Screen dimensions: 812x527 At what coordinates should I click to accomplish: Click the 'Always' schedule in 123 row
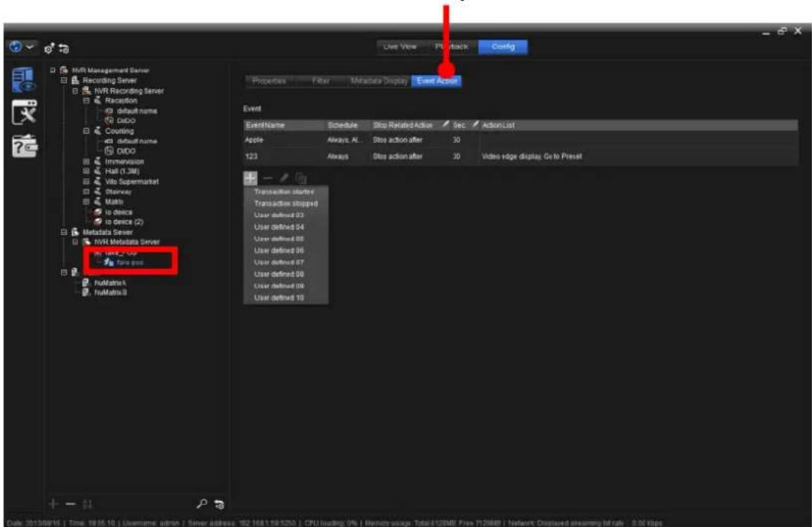coord(338,156)
